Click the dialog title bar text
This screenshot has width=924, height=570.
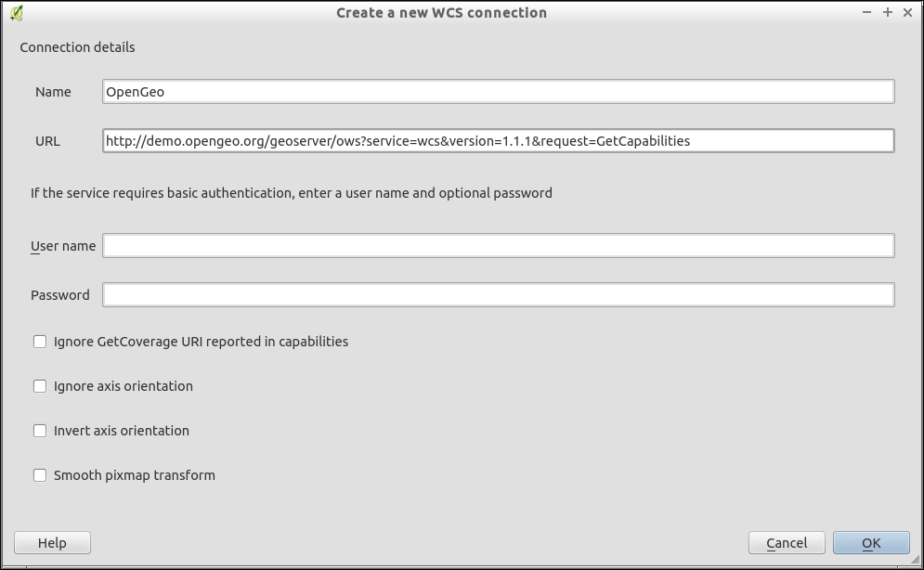point(441,13)
